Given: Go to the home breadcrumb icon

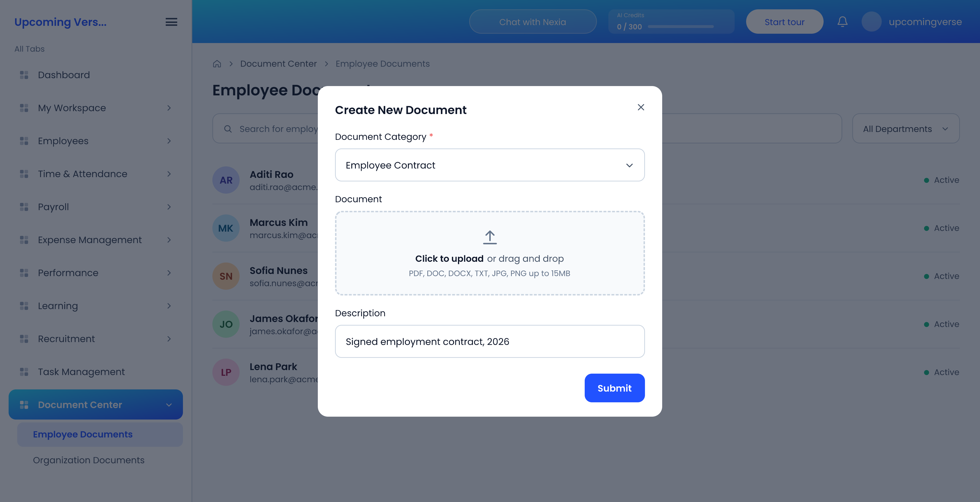Looking at the screenshot, I should [x=217, y=64].
